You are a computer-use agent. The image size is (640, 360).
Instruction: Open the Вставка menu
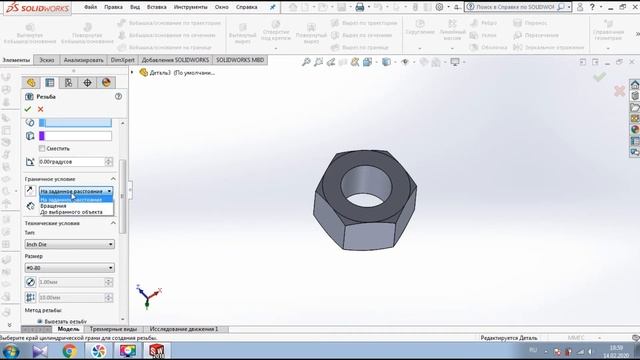click(157, 7)
